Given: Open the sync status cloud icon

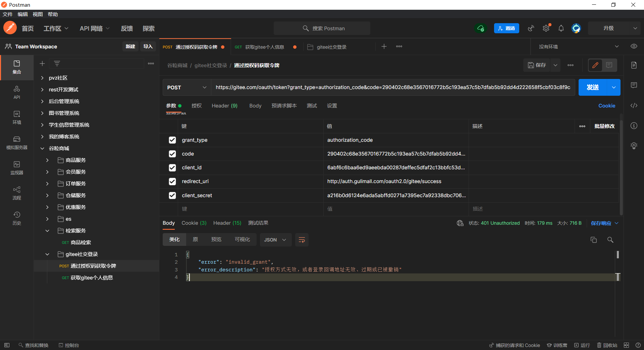Looking at the screenshot, I should pos(481,28).
